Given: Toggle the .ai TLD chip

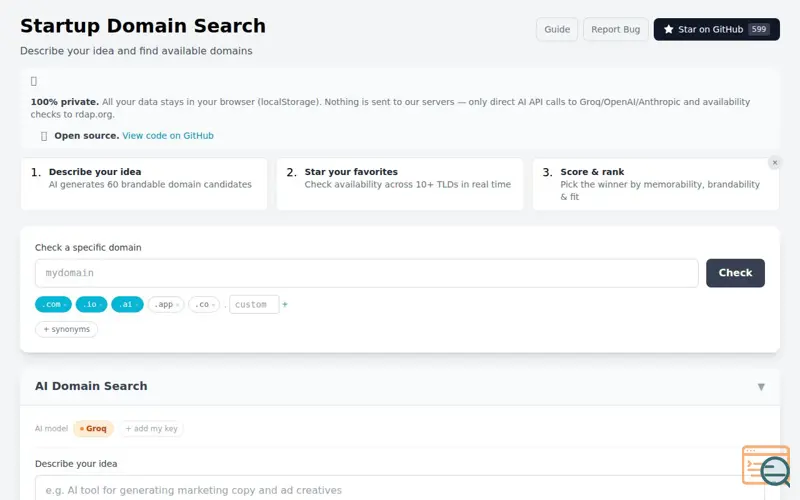Looking at the screenshot, I should click(127, 305).
